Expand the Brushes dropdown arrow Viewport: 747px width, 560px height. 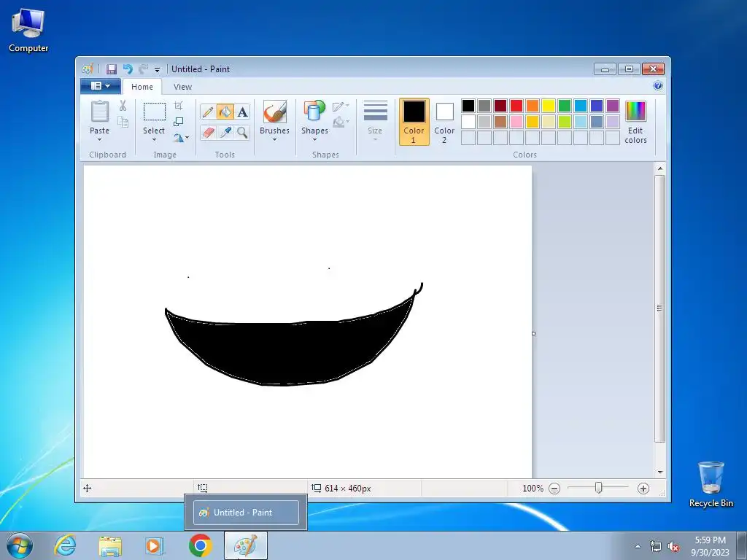(274, 139)
